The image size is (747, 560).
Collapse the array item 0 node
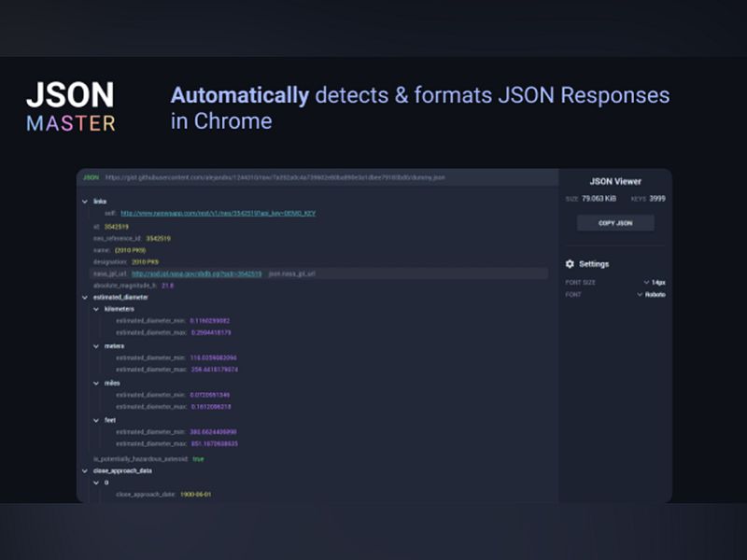[97, 483]
